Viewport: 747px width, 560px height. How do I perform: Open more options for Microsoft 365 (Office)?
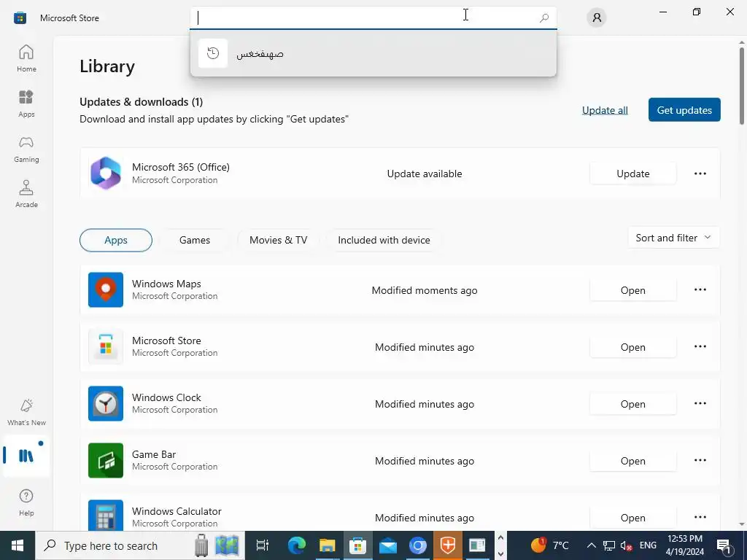(700, 174)
